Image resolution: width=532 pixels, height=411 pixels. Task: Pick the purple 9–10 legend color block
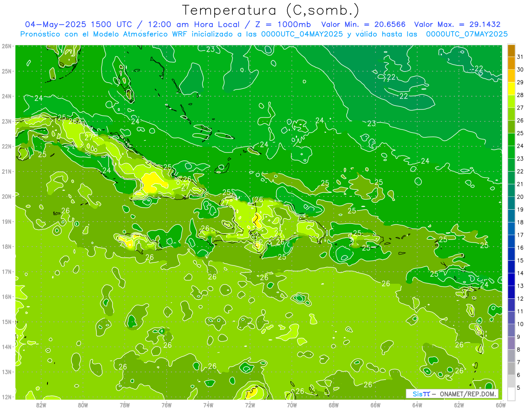point(511,330)
